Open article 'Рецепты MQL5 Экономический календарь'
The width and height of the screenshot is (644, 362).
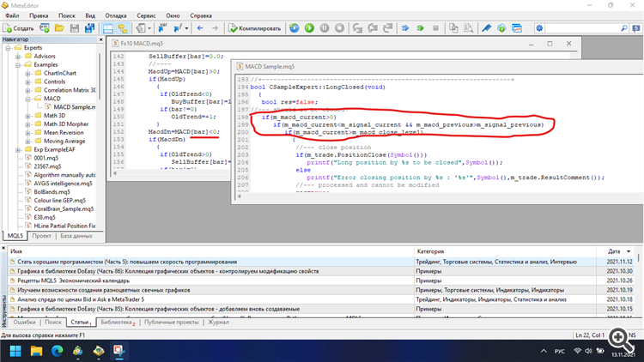[x=74, y=281]
